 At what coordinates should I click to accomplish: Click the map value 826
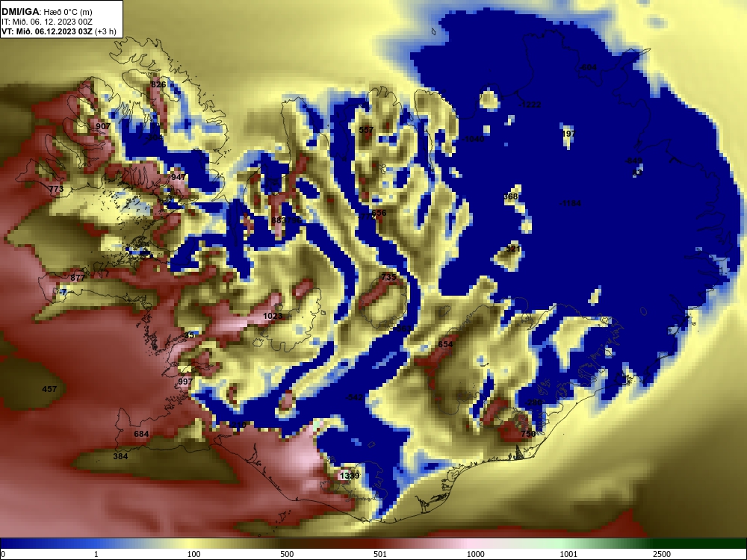pos(158,85)
